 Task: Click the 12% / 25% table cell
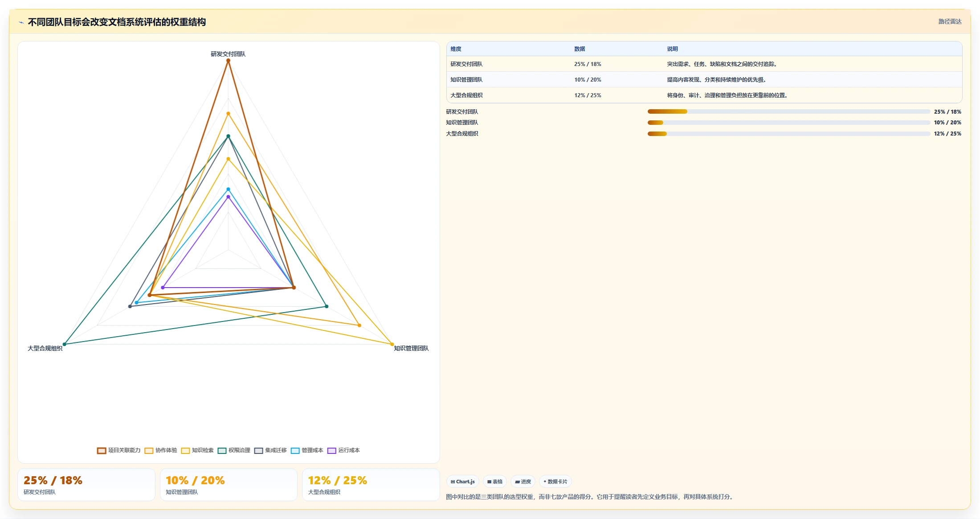pos(588,95)
